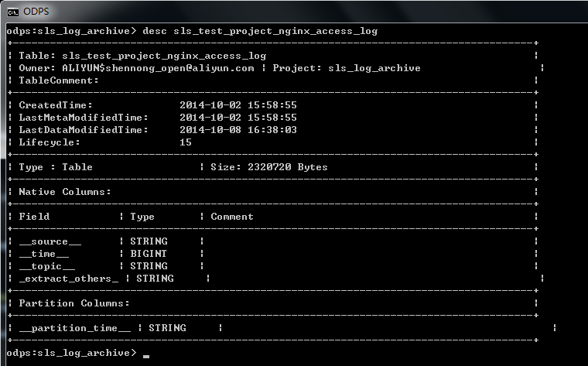
Task: Click the Project: sls_log_archive text
Action: [347, 68]
